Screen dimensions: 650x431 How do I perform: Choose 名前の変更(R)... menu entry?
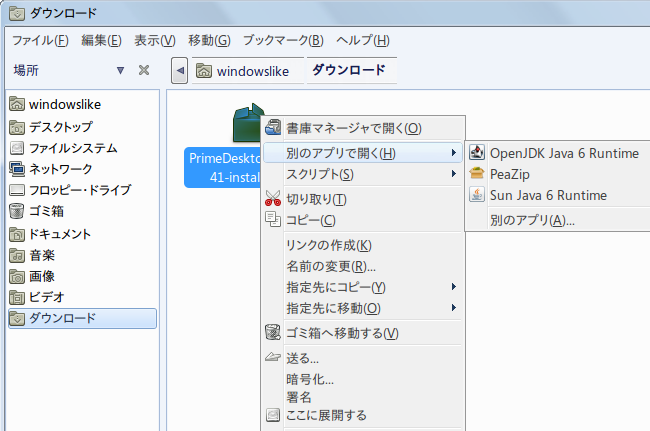(x=363, y=266)
